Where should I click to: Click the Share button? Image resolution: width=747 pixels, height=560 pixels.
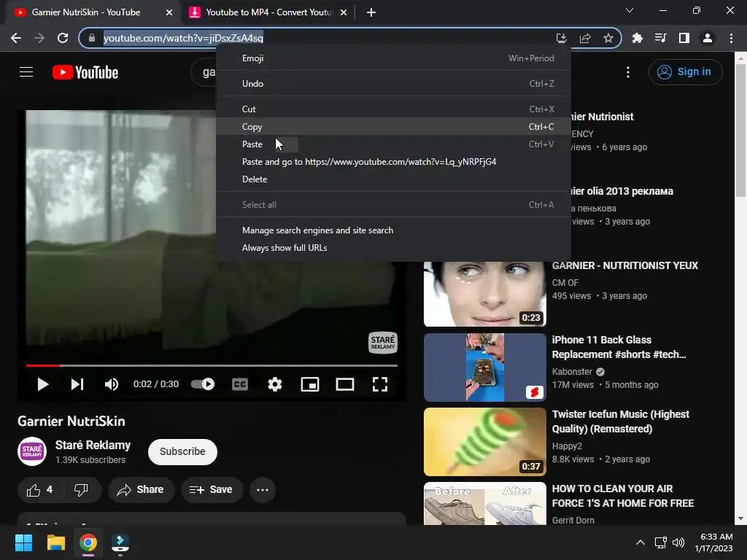click(141, 490)
